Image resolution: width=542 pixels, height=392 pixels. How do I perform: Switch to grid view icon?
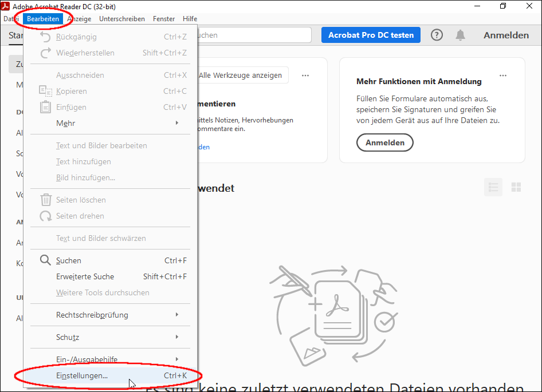tap(516, 187)
